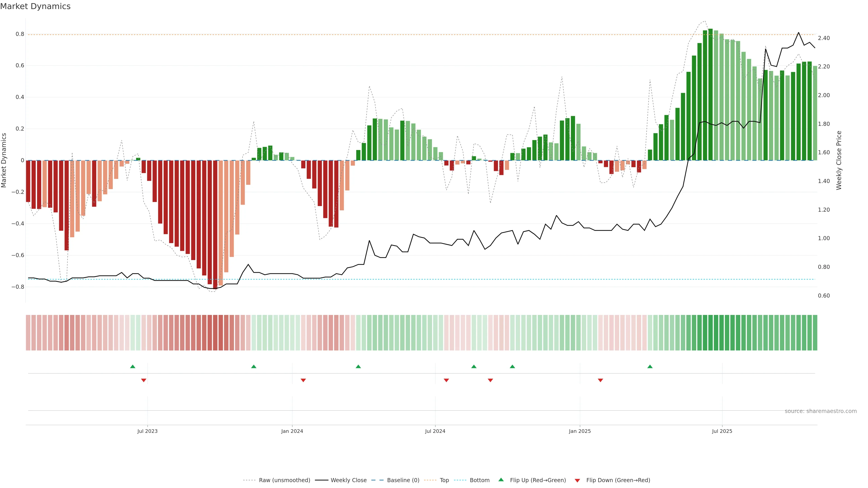868x488 pixels.
Task: Click the first green flip-up triangle marker
Action: pyautogui.click(x=132, y=366)
